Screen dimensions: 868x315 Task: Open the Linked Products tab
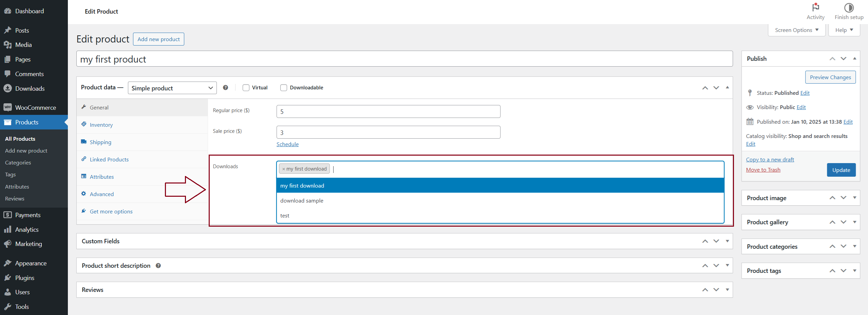(109, 159)
